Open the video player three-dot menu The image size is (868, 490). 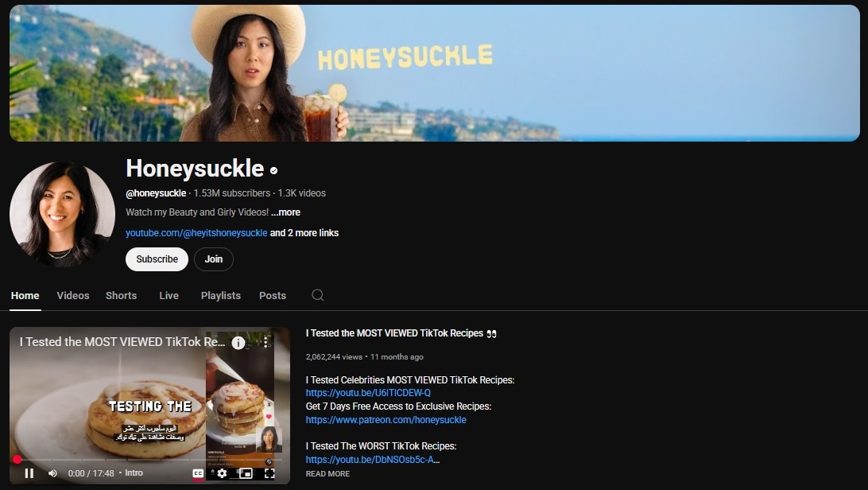click(266, 342)
